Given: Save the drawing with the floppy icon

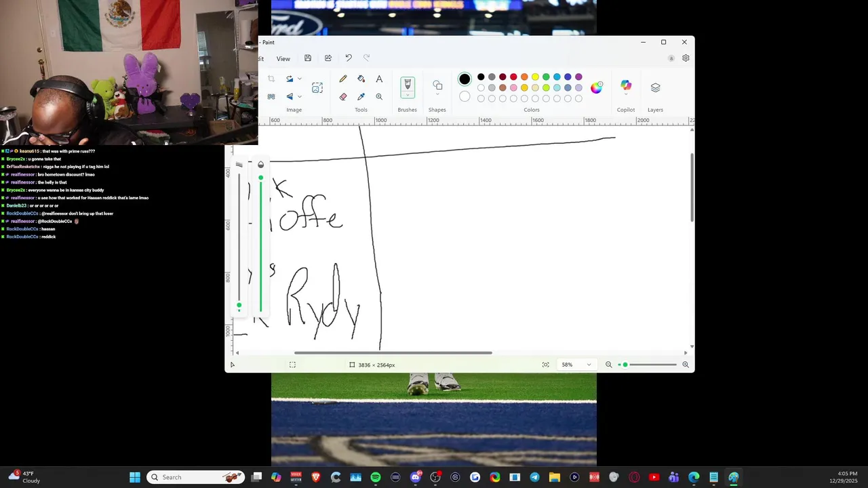Looking at the screenshot, I should coord(308,58).
